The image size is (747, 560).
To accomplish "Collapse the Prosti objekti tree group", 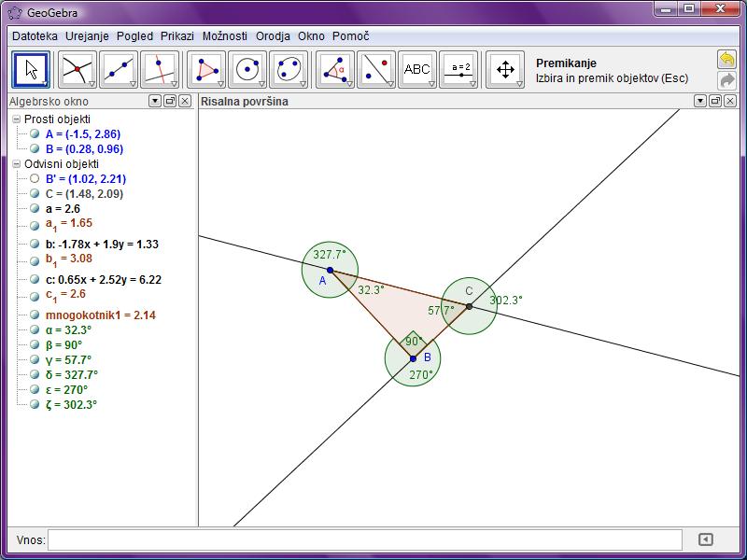I will coord(16,119).
